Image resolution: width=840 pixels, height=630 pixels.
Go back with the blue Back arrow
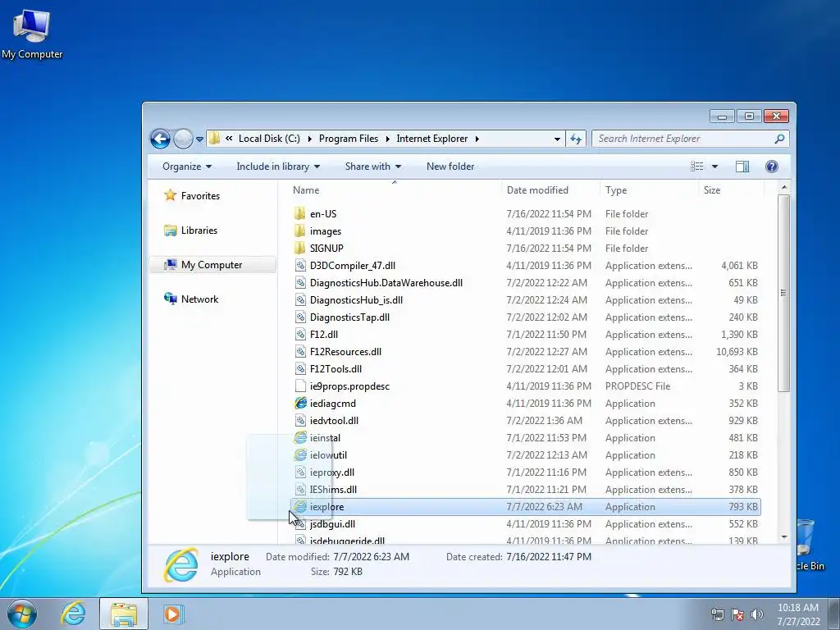[160, 139]
